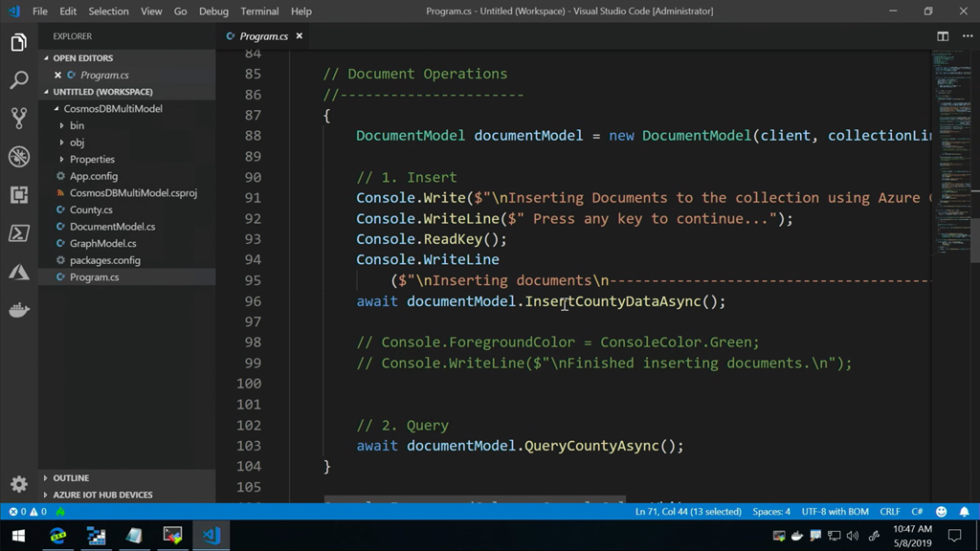This screenshot has height=551, width=980.
Task: Open the Azure view icon
Action: click(19, 273)
